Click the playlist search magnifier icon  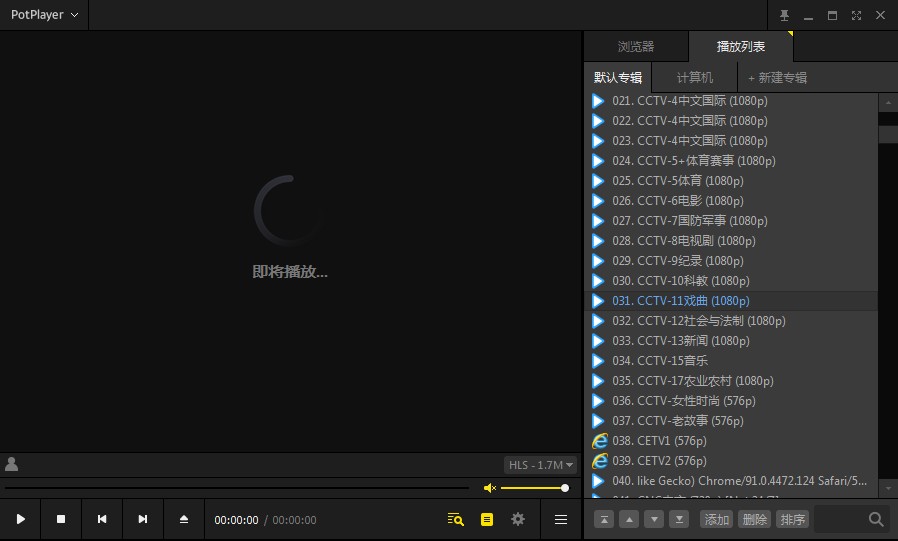click(x=876, y=519)
